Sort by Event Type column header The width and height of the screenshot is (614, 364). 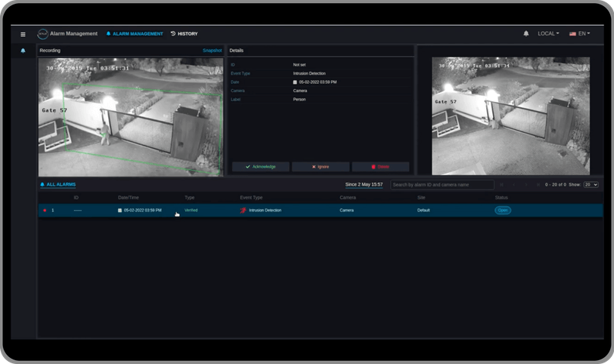[x=251, y=197]
